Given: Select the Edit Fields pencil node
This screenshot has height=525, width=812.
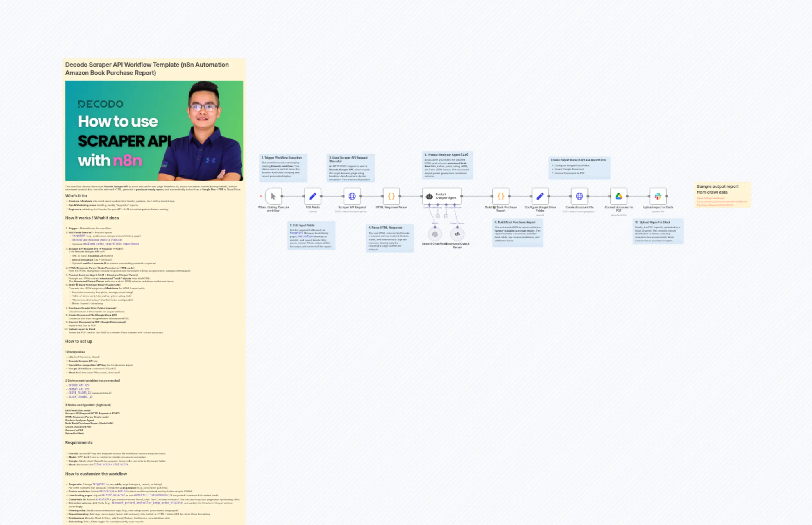Looking at the screenshot, I should click(x=313, y=196).
